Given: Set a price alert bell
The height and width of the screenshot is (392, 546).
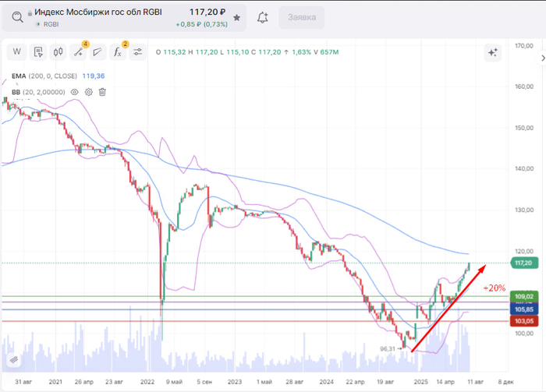Looking at the screenshot, I should click(x=263, y=17).
